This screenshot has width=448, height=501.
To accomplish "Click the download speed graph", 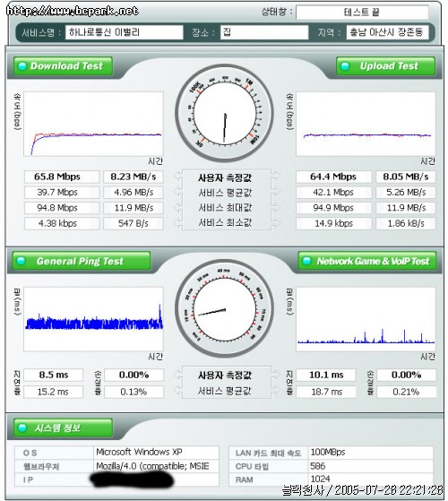I will tap(93, 124).
